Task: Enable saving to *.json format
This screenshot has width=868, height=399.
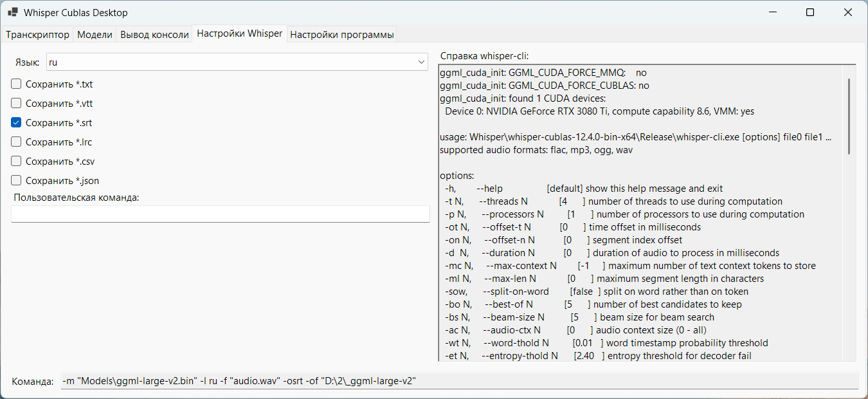Action: click(17, 180)
